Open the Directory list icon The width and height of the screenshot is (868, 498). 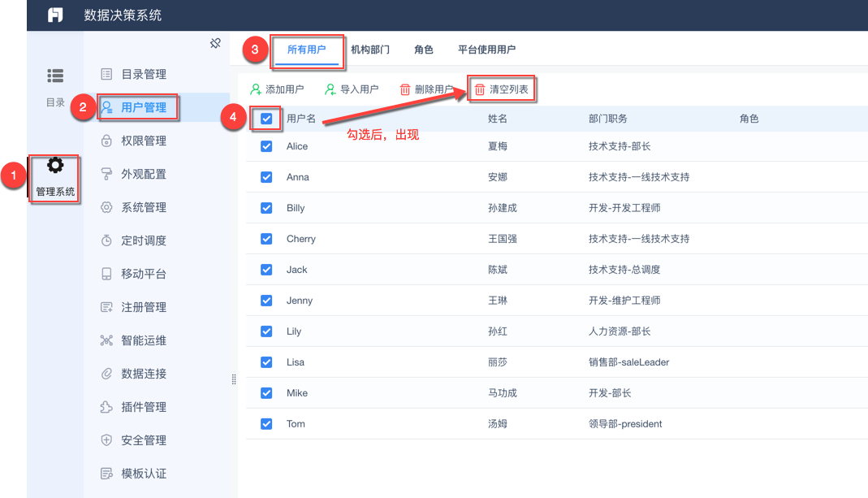[x=55, y=76]
